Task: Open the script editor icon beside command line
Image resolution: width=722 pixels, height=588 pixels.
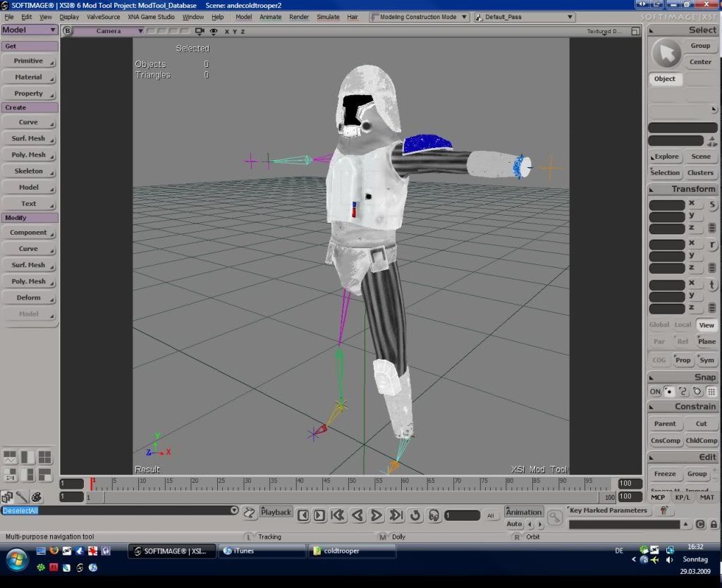Action: 249,513
